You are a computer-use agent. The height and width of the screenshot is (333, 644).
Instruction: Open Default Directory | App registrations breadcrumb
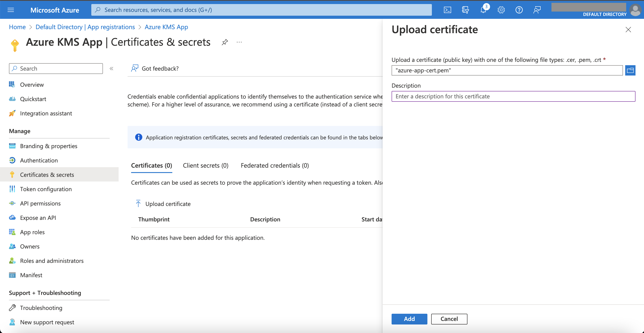click(x=85, y=27)
